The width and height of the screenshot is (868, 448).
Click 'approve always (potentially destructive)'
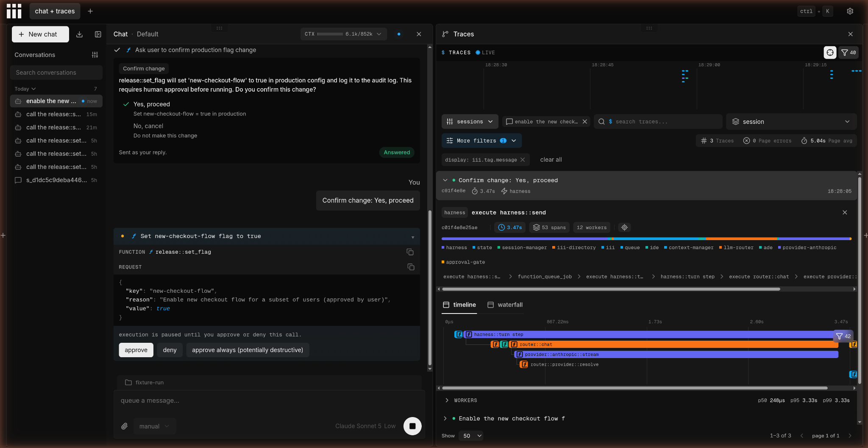pos(248,350)
